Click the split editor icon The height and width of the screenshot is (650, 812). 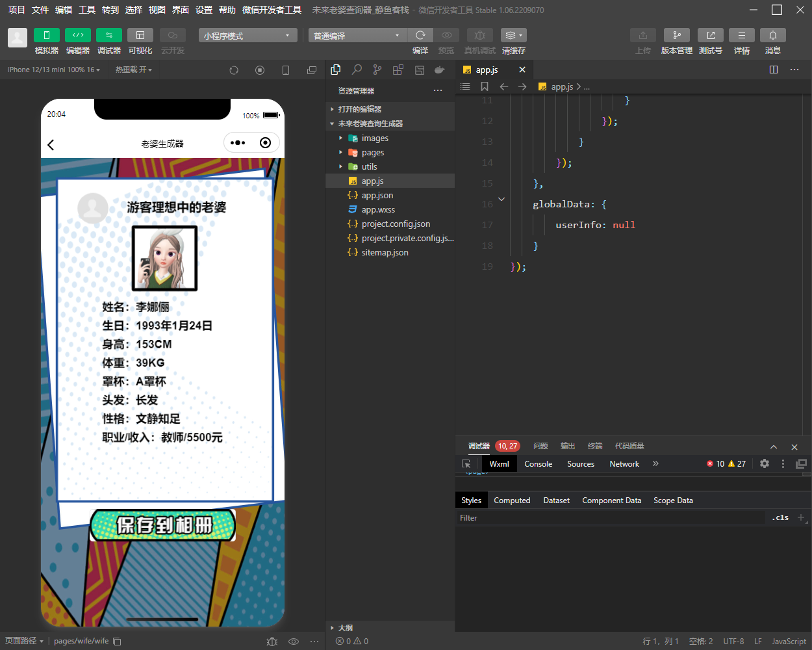coord(774,70)
